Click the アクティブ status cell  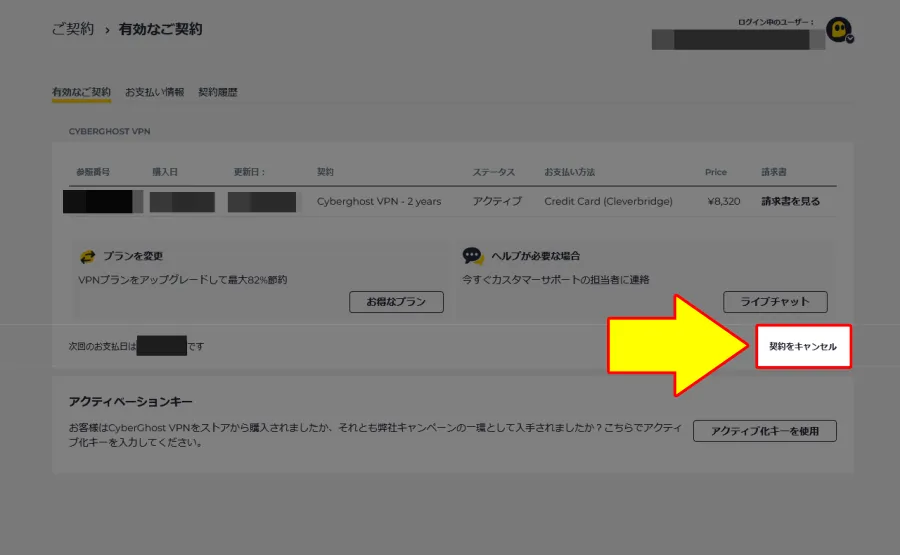click(497, 201)
